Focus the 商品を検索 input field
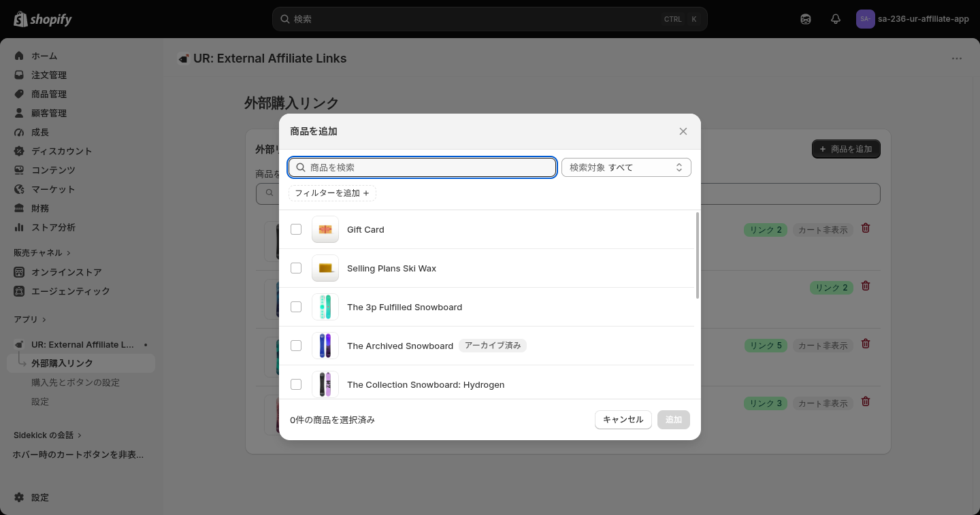Viewport: 980px width, 515px height. pos(423,167)
